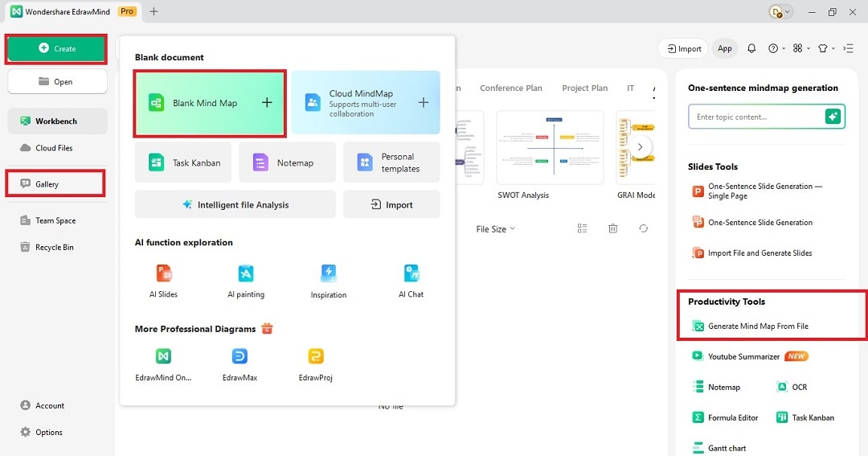Open EdrawMind Online diagram app
Viewport: 868px width, 456px height.
click(x=163, y=364)
